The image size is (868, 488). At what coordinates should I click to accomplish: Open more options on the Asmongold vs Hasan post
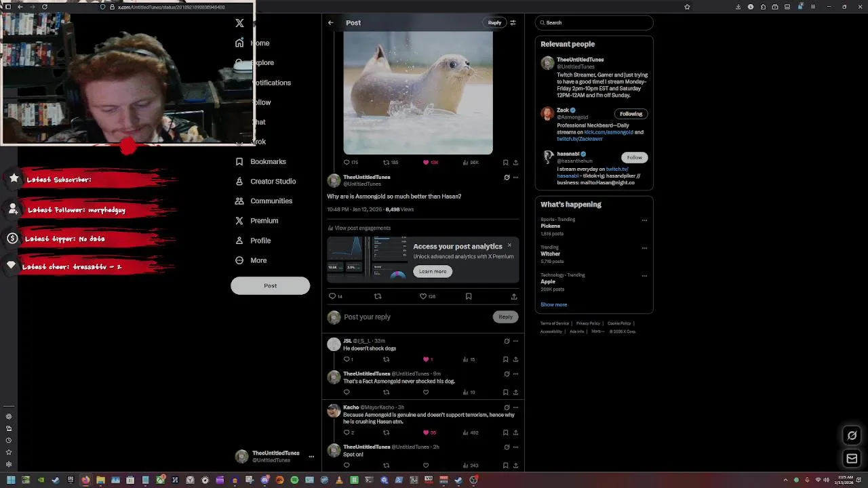point(516,178)
